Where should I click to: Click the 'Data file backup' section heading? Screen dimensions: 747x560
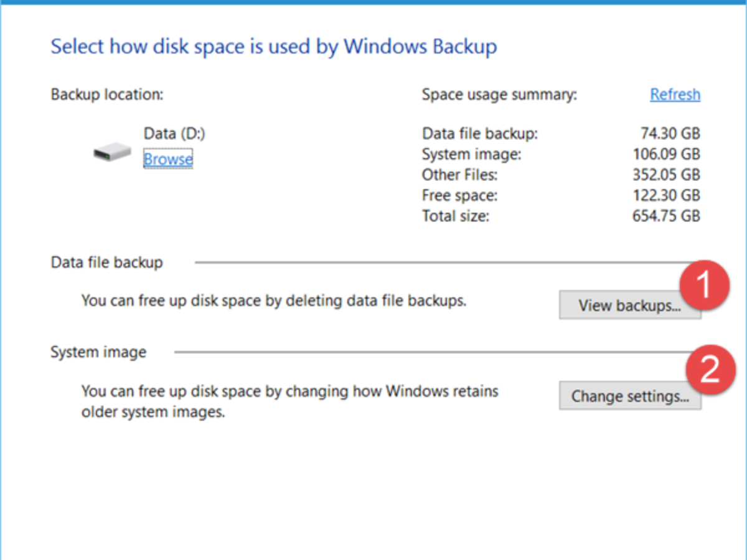pos(107,263)
